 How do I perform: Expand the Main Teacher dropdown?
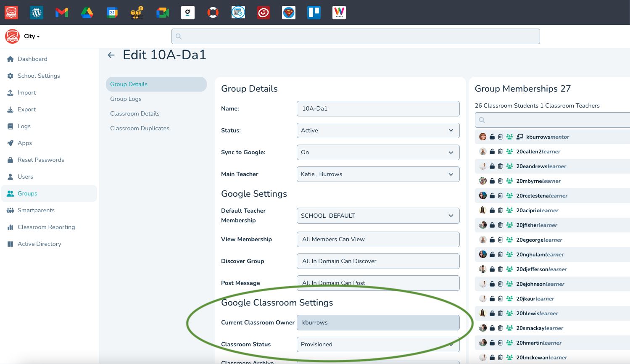click(377, 174)
